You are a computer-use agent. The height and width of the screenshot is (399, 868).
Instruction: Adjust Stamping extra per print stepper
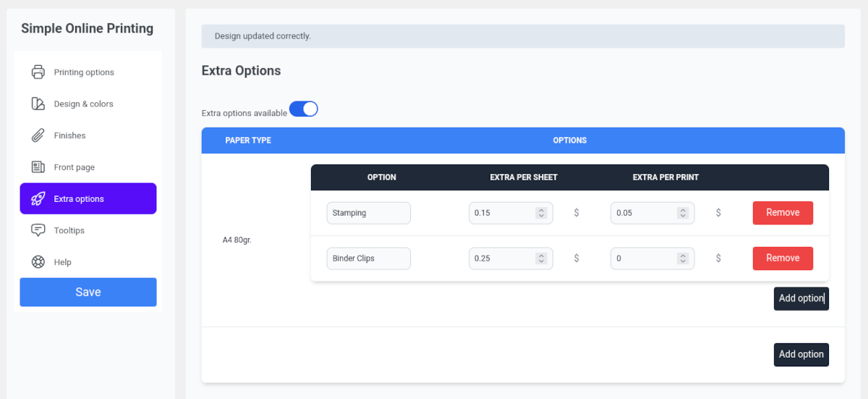point(682,213)
